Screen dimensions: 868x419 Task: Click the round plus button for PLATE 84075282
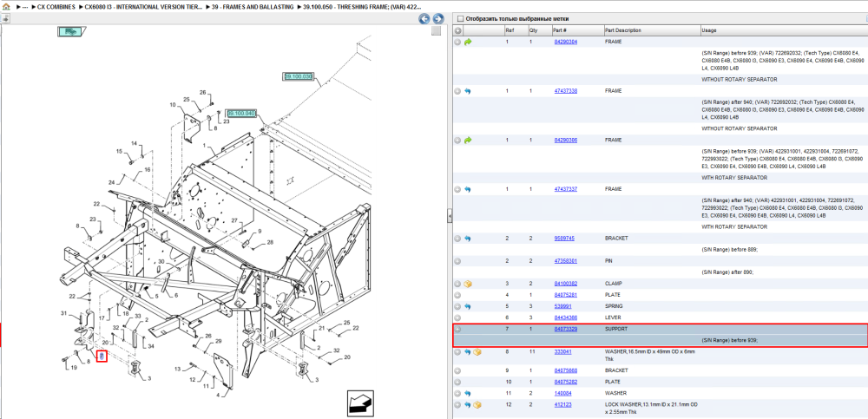coord(457,382)
